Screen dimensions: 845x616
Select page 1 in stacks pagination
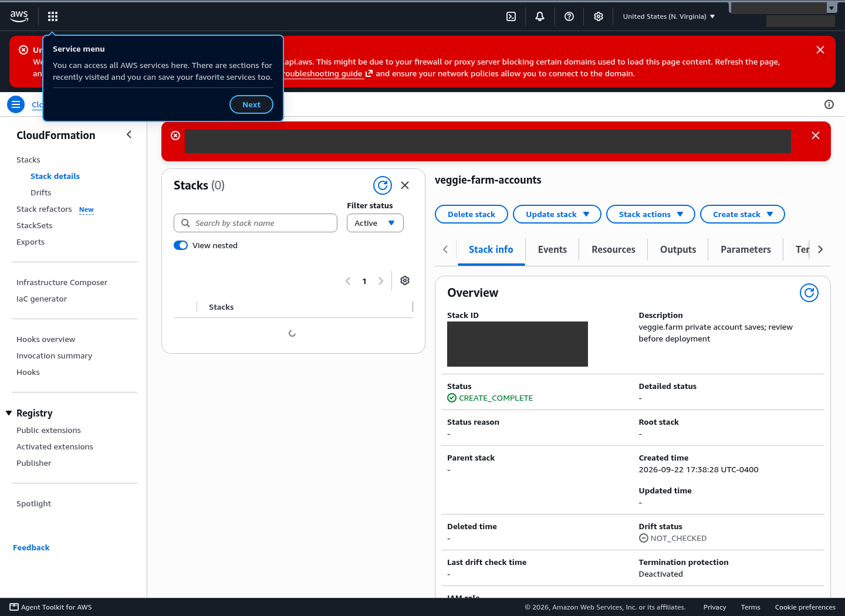(364, 281)
